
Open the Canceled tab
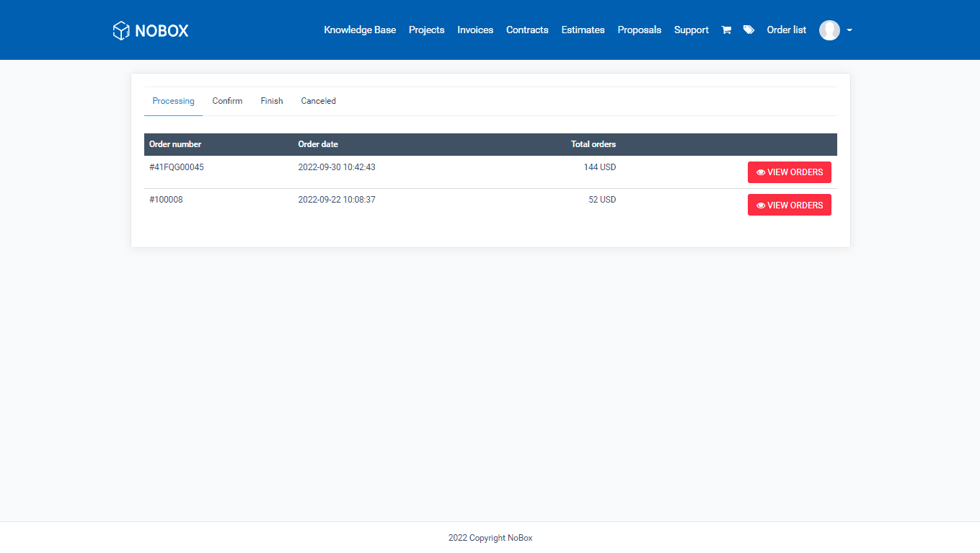click(318, 101)
